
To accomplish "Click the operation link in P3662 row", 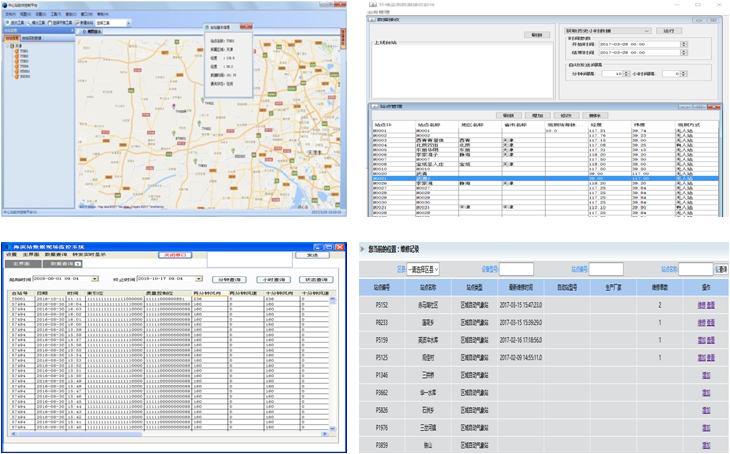I will 706,393.
